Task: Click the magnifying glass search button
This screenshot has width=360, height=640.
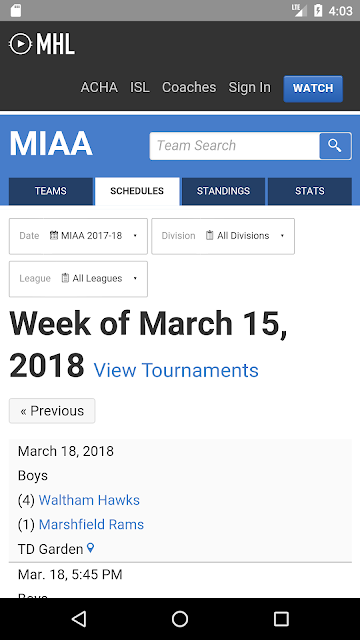Action: (x=335, y=146)
